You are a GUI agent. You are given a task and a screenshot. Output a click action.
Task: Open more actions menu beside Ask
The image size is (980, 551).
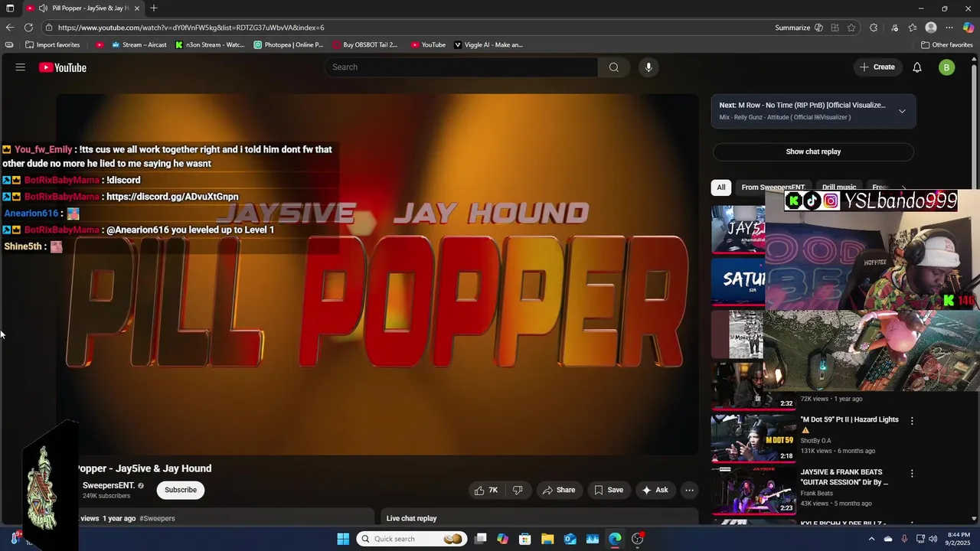click(689, 490)
